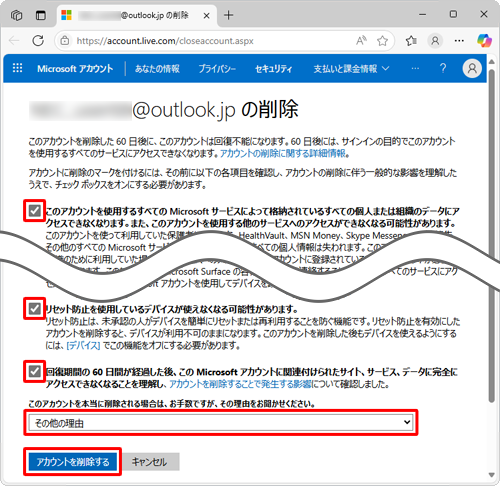The height and width of the screenshot is (486, 500).
Task: Minimize the Edge browser window
Action: [x=423, y=15]
